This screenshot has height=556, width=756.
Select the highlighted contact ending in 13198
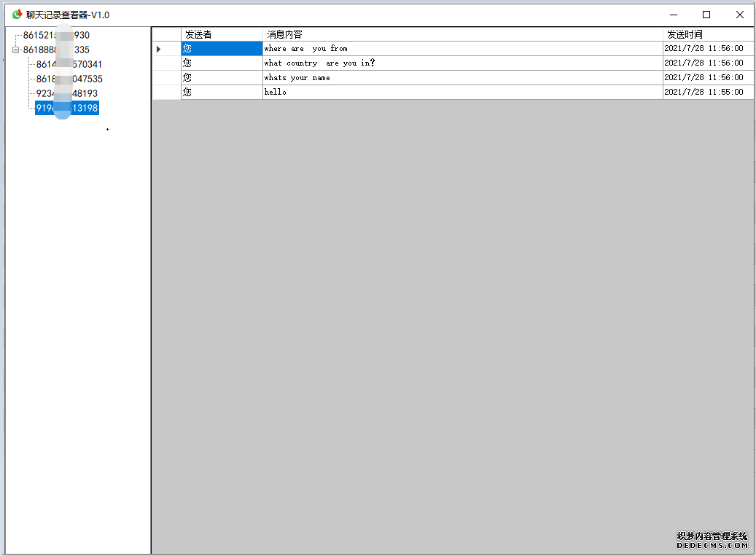point(66,108)
